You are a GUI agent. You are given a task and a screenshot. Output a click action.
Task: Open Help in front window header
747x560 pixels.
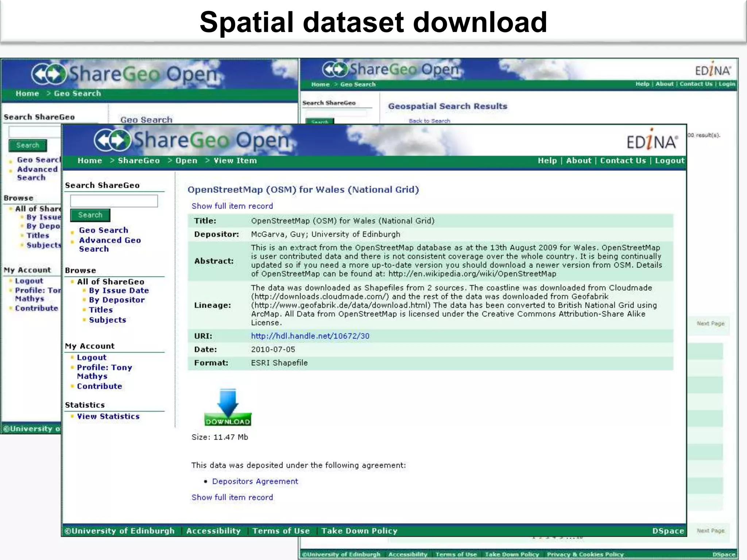(x=547, y=161)
